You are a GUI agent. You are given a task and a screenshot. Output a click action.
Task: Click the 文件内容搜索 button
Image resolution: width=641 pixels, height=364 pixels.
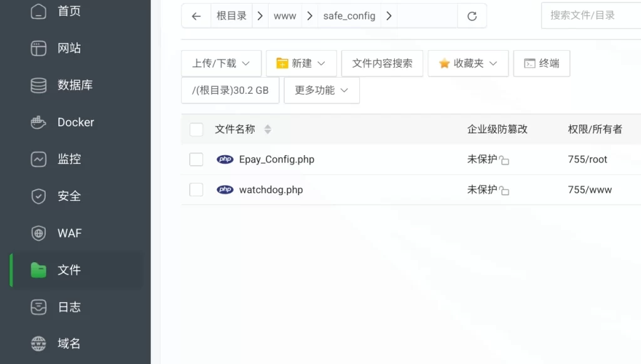click(x=382, y=63)
